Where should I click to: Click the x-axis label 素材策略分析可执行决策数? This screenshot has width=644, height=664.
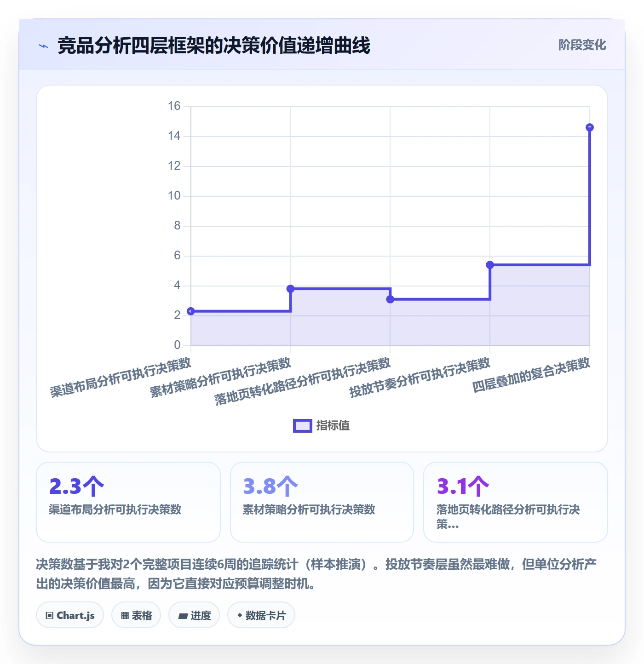coord(220,377)
